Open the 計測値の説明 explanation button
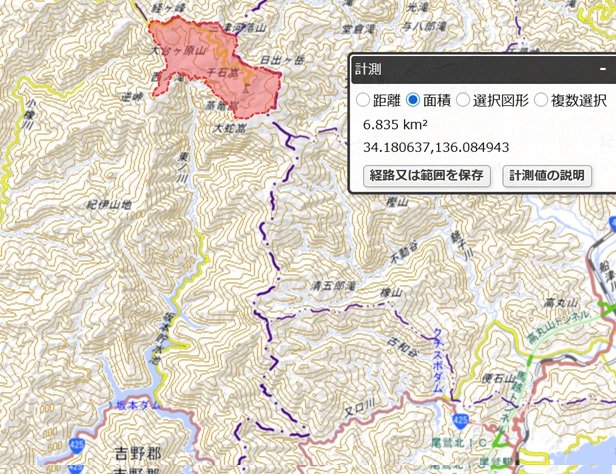This screenshot has width=616, height=474. [547, 176]
